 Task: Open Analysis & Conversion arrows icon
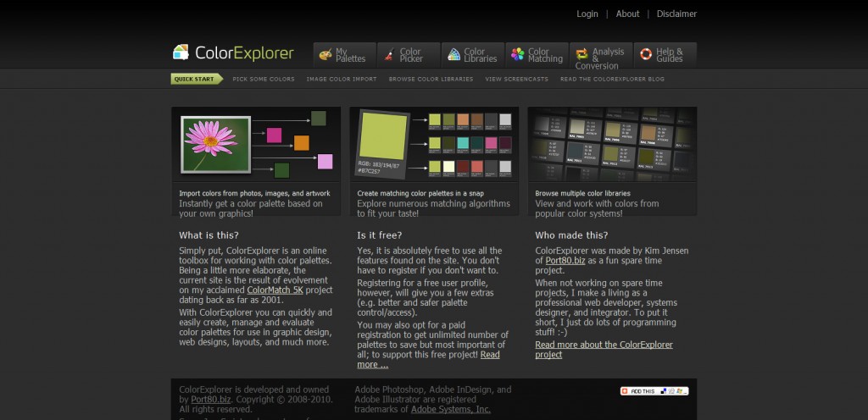click(581, 54)
